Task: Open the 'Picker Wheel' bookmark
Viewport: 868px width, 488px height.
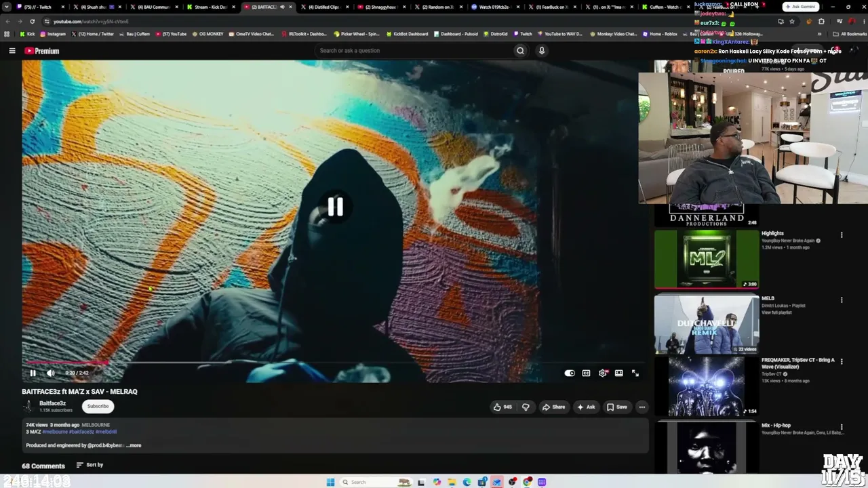Action: [357, 34]
